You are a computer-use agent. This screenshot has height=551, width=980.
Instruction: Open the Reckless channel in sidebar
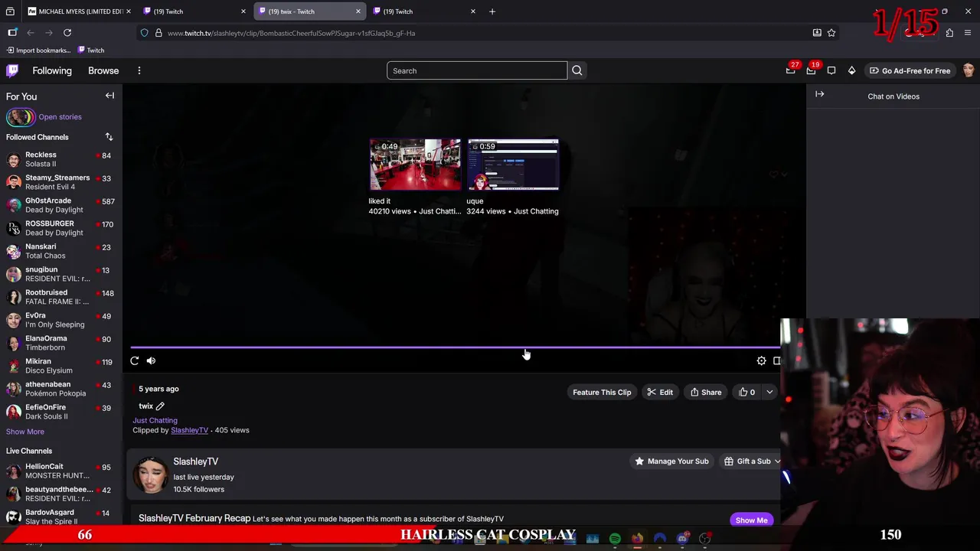click(61, 159)
